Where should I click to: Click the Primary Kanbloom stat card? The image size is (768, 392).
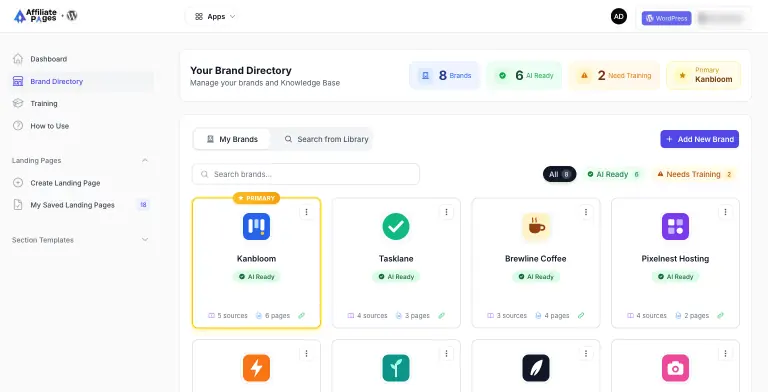pos(703,75)
